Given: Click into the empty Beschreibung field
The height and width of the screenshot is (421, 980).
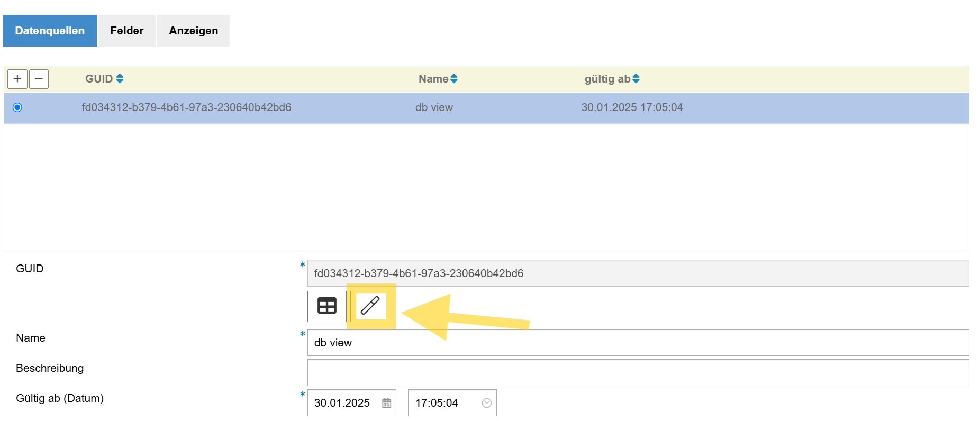Looking at the screenshot, I should click(638, 373).
